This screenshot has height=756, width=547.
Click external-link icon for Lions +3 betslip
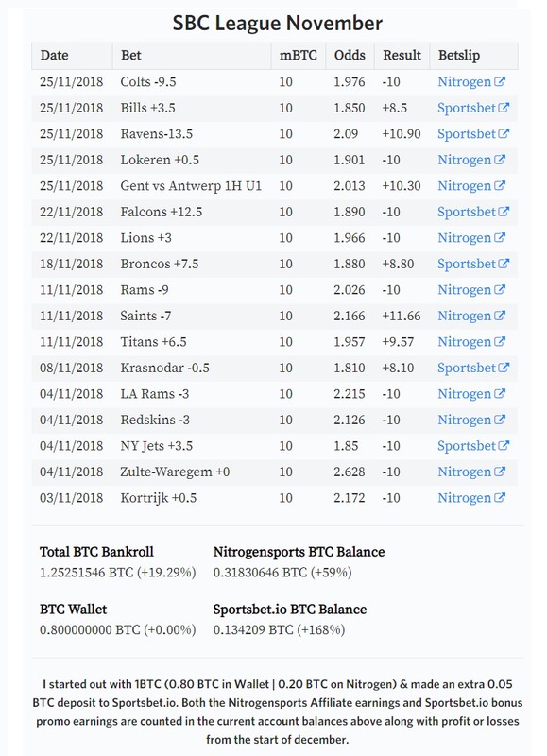pos(499,238)
